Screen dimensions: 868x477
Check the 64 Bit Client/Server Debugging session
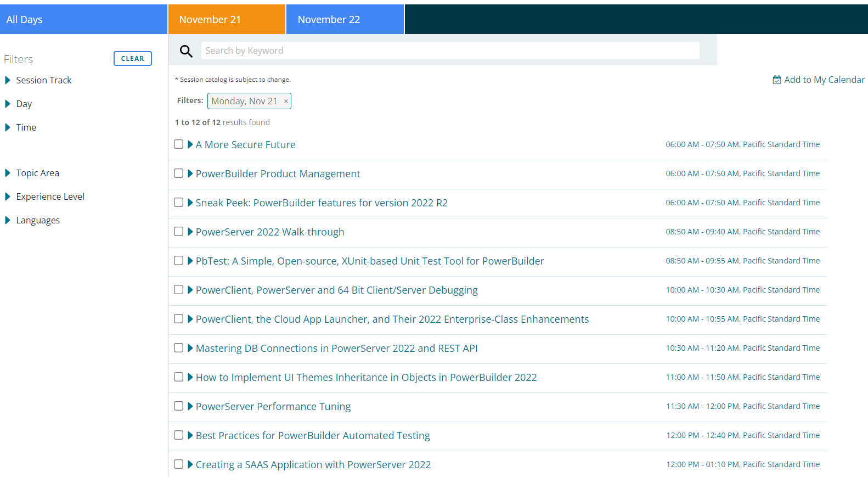pyautogui.click(x=178, y=289)
